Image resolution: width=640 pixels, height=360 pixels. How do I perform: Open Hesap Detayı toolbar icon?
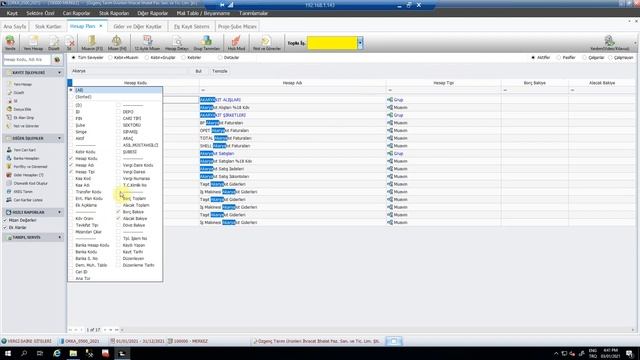click(177, 42)
